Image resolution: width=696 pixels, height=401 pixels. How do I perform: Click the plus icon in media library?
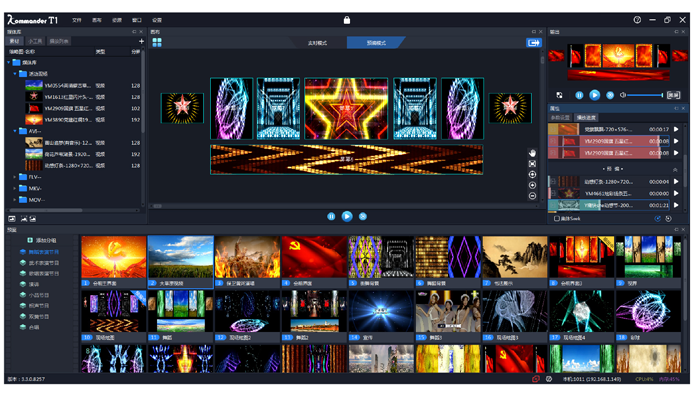pos(141,41)
